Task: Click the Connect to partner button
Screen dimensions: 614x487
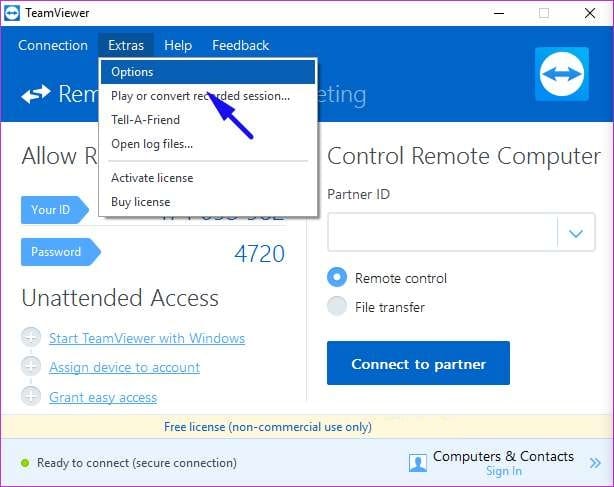Action: pos(418,363)
